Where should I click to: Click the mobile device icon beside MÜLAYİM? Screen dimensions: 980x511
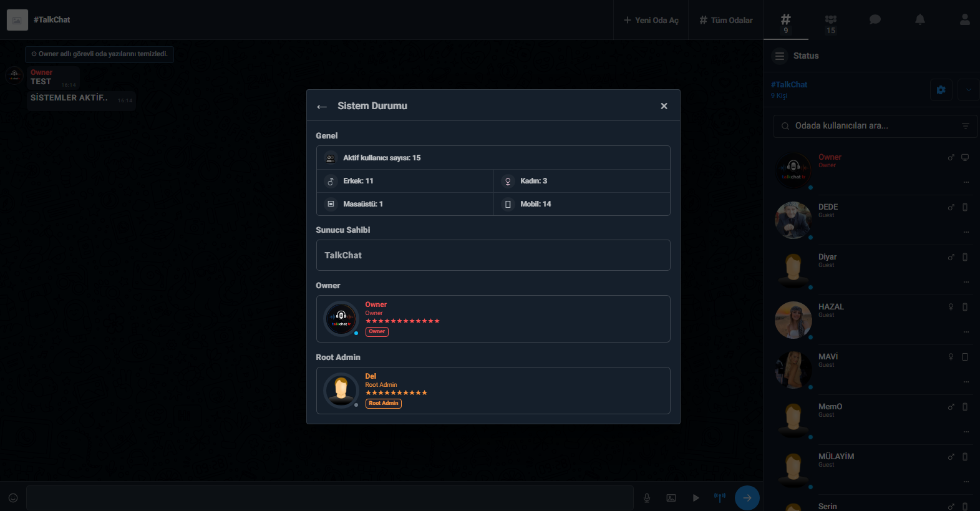click(x=965, y=457)
